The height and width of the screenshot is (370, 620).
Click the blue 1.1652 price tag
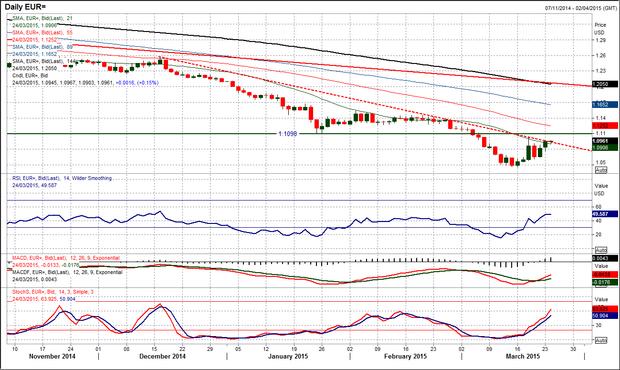605,104
